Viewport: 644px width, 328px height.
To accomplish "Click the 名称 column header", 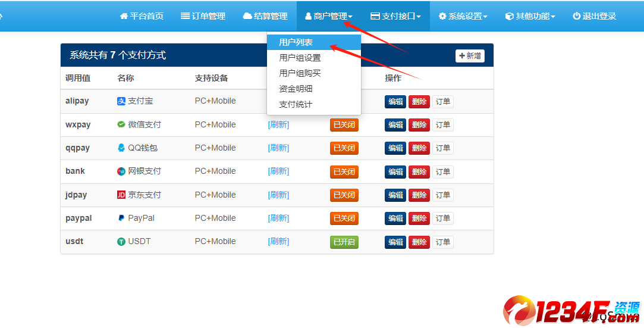I will click(125, 78).
